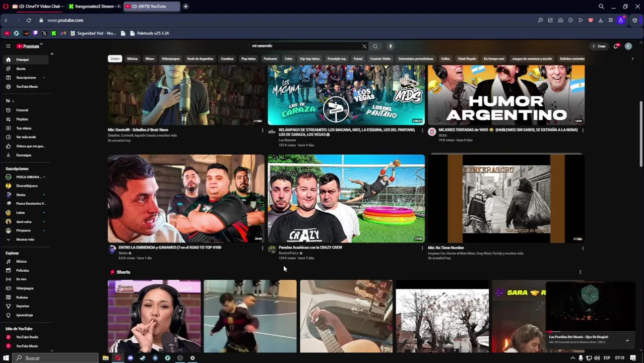Expand Mostrar más subscriptions
This screenshot has width=644, height=363.
pos(24,239)
